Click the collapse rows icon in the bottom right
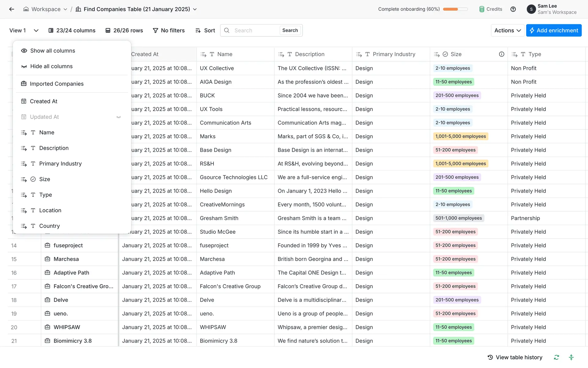 click(571, 357)
